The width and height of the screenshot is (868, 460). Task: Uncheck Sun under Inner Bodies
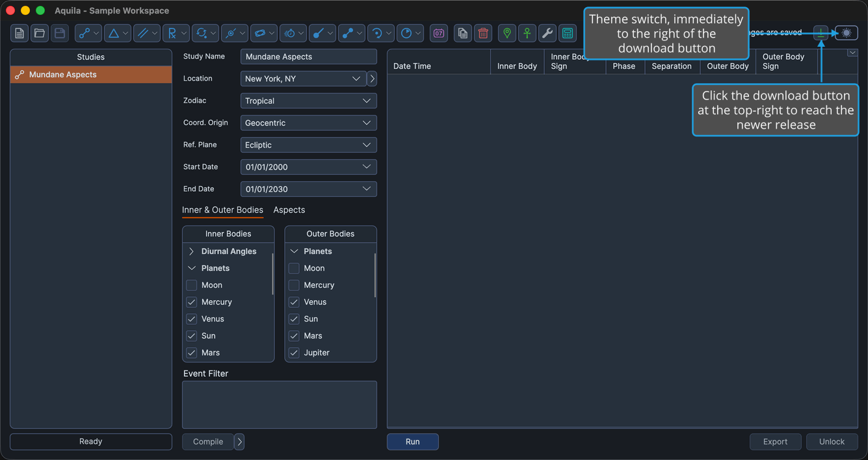tap(192, 336)
